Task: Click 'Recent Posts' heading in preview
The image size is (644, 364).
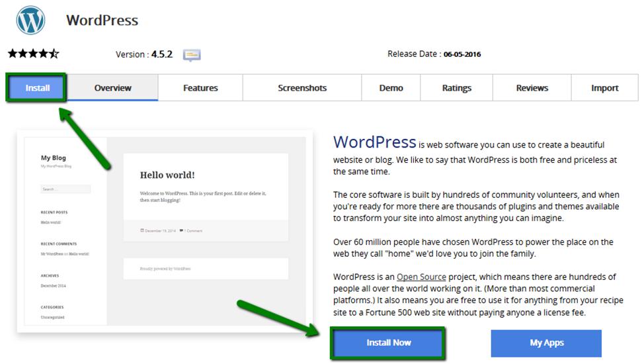Action: point(54,212)
